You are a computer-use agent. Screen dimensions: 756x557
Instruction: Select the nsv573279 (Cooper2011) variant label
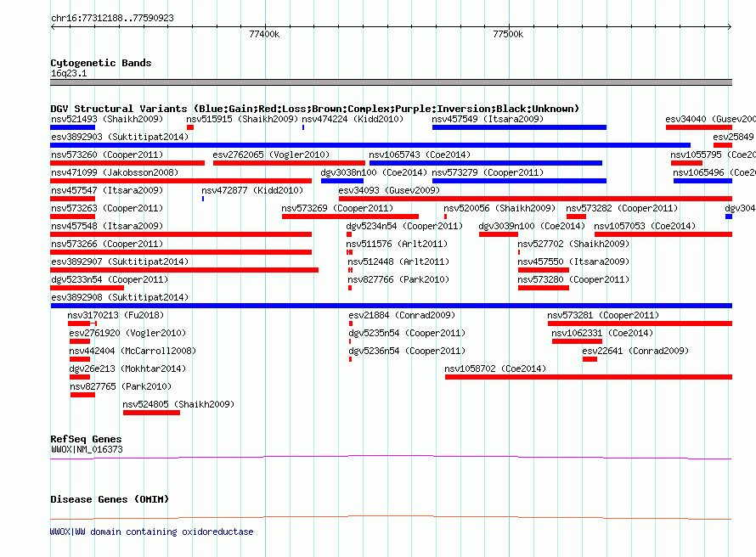pos(488,172)
